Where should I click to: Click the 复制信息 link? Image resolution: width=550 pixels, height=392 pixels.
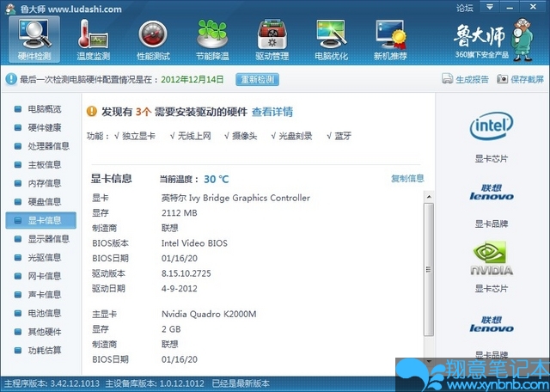pyautogui.click(x=407, y=179)
